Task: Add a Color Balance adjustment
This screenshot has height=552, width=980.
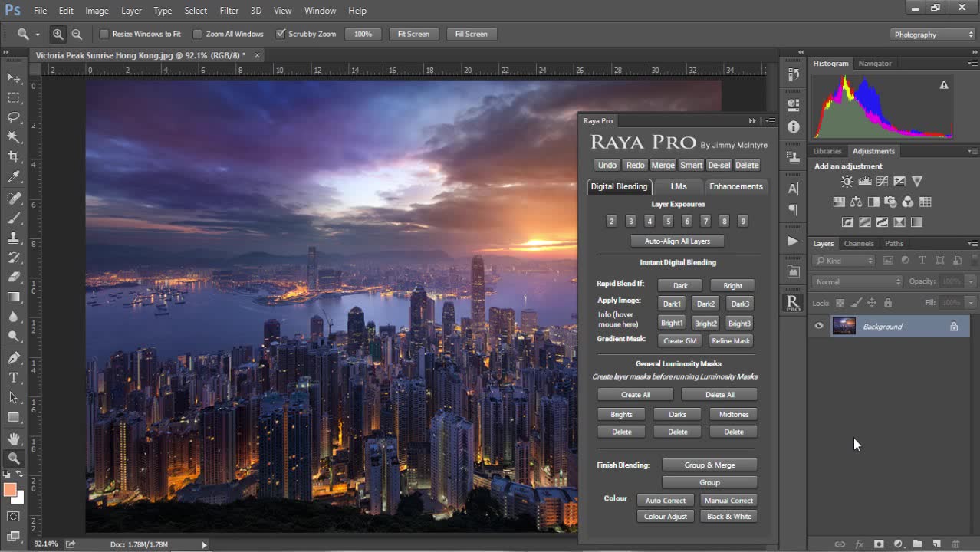Action: point(856,202)
